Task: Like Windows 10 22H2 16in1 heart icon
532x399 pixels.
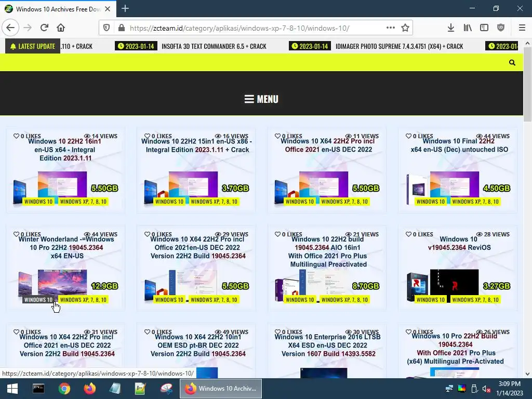Action: click(16, 136)
